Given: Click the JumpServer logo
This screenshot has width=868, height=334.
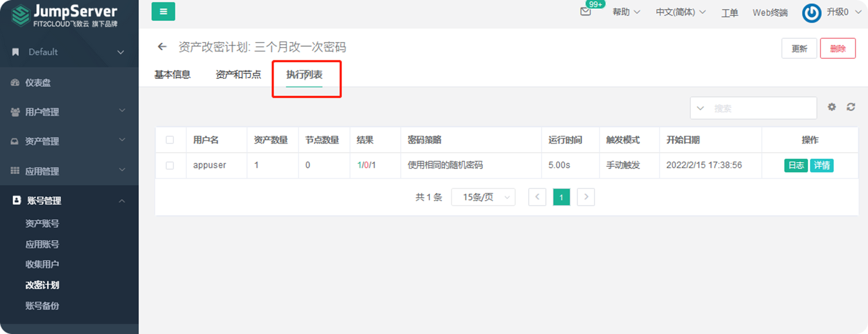Looking at the screenshot, I should (x=63, y=15).
